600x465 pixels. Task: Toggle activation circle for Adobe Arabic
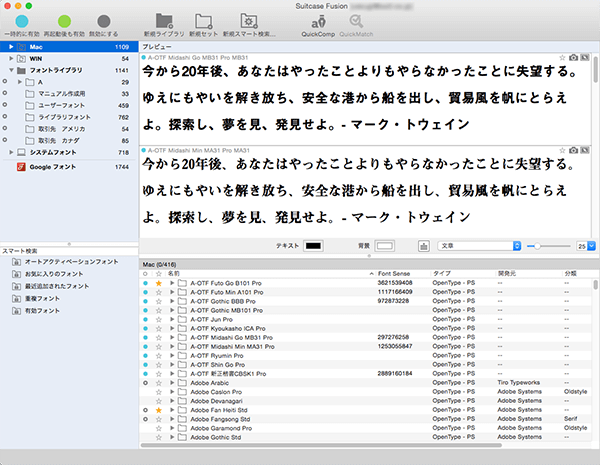pos(145,383)
